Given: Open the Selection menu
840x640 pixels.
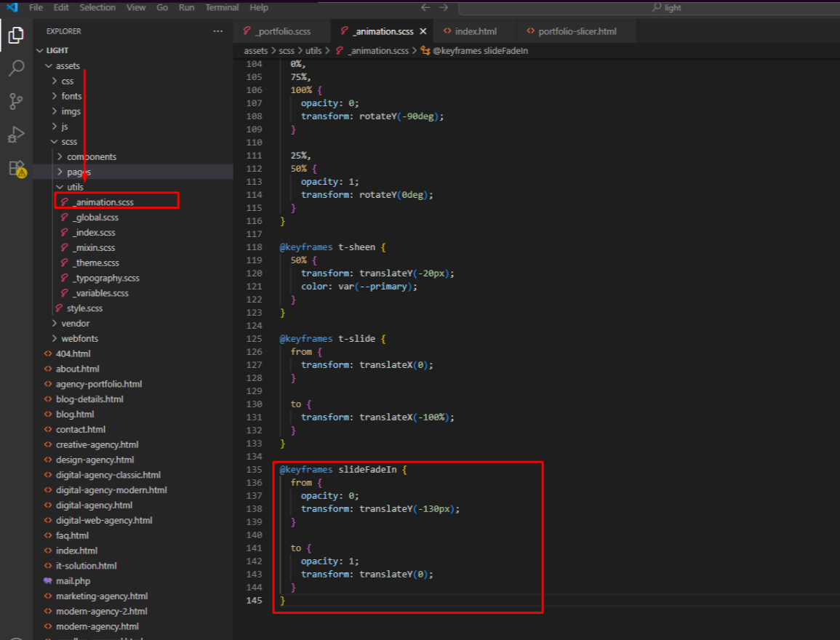Looking at the screenshot, I should tap(97, 7).
